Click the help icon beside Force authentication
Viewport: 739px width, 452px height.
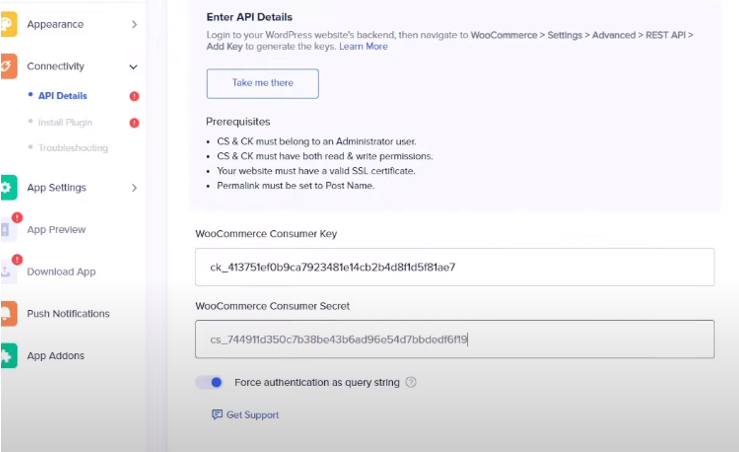411,382
